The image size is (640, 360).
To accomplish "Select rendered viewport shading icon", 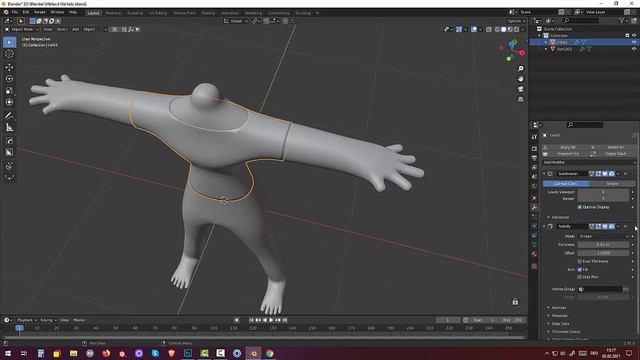I will 517,29.
